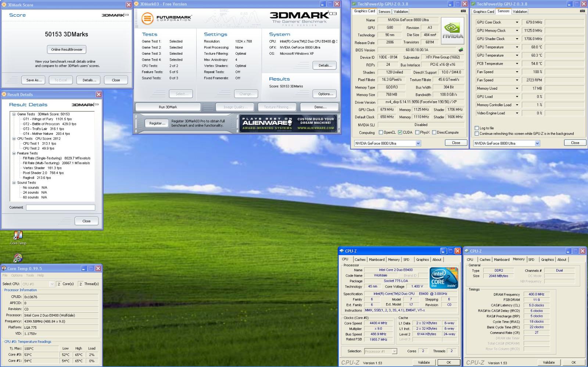The image size is (588, 367).
Task: Minimize the Core Temp window
Action: [x=84, y=269]
